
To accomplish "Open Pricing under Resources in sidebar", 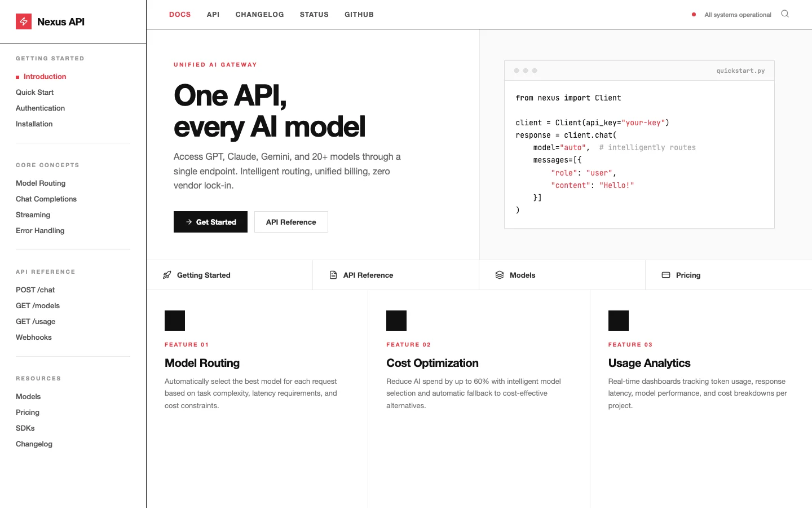I will [28, 412].
